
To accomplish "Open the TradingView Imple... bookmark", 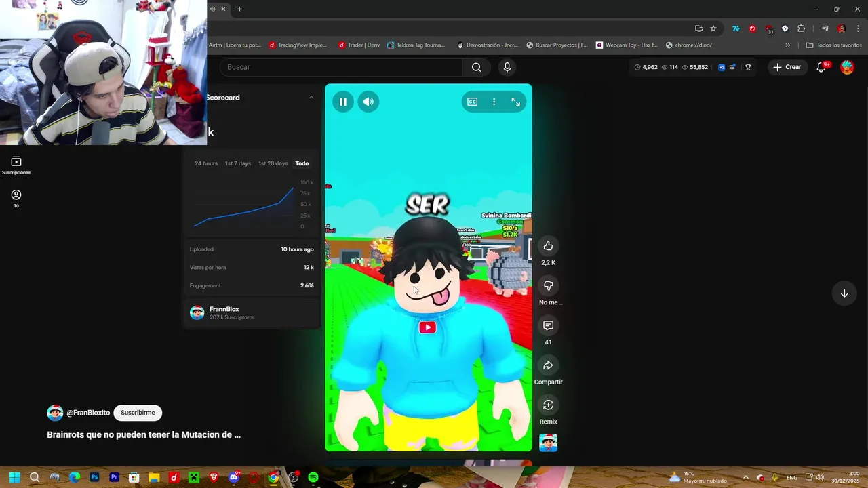I will click(298, 45).
